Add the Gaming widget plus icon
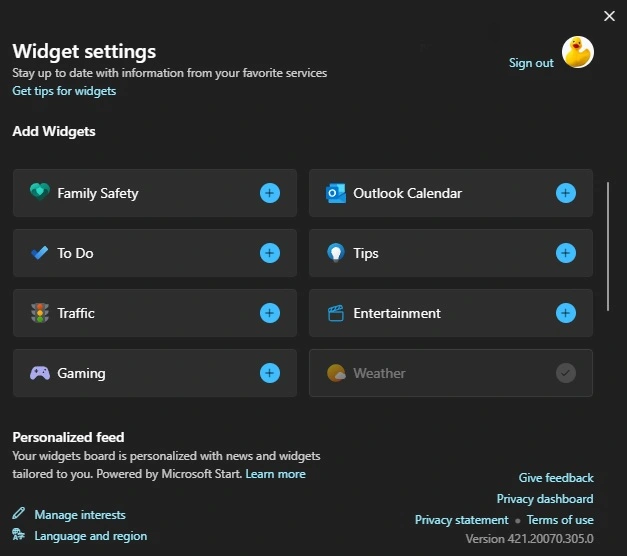The height and width of the screenshot is (556, 627). tap(270, 373)
